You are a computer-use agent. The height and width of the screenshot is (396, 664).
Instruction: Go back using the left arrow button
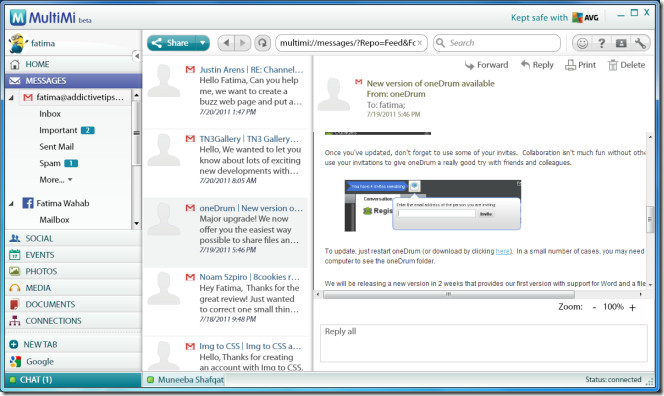point(226,43)
